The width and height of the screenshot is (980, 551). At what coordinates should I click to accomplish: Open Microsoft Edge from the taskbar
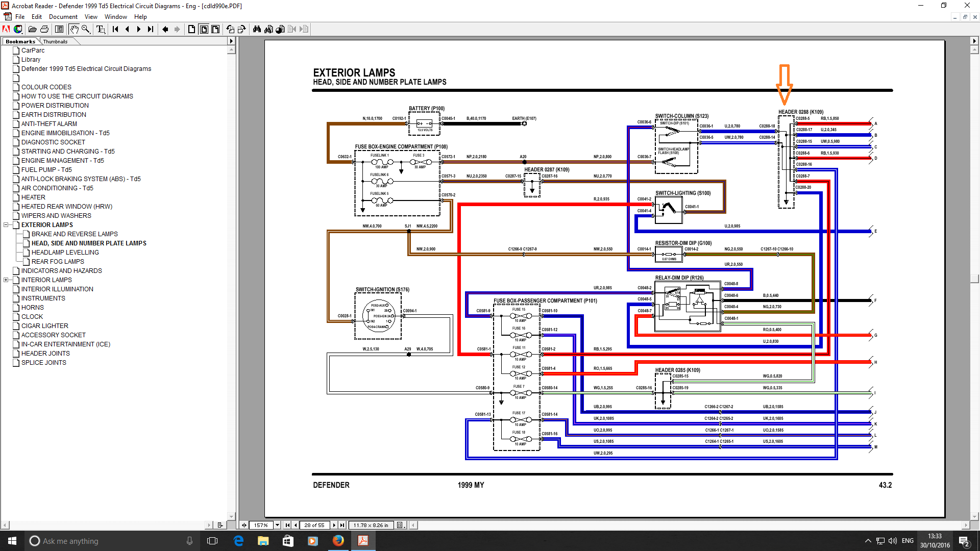[238, 541]
